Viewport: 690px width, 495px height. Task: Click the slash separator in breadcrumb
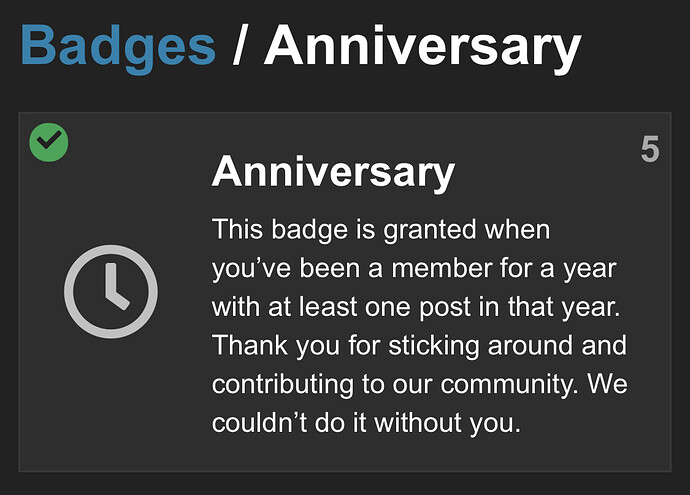tap(240, 46)
